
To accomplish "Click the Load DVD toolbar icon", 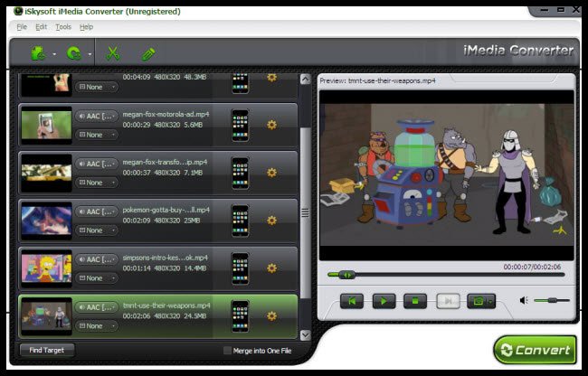I will [74, 53].
